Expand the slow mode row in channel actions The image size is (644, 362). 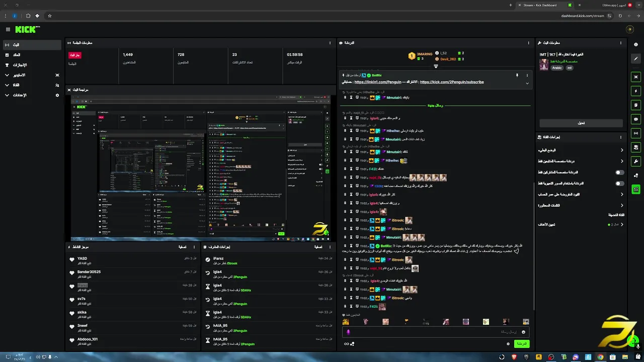pyautogui.click(x=581, y=150)
